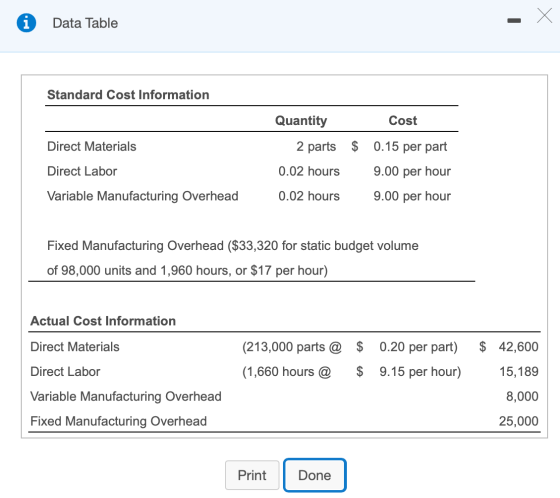560x498 pixels.
Task: Click actual 'Variable Manufacturing Overhead' row label
Action: [x=126, y=397]
